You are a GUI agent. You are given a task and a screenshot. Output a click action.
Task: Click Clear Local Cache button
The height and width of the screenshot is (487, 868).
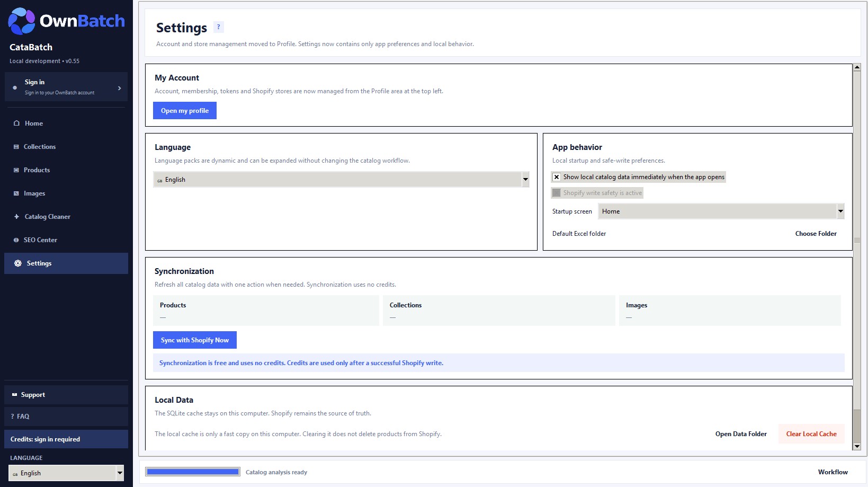[811, 434]
